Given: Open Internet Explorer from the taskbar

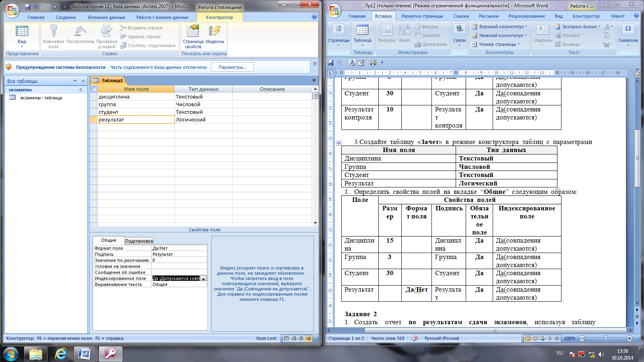Looking at the screenshot, I should coord(60,354).
